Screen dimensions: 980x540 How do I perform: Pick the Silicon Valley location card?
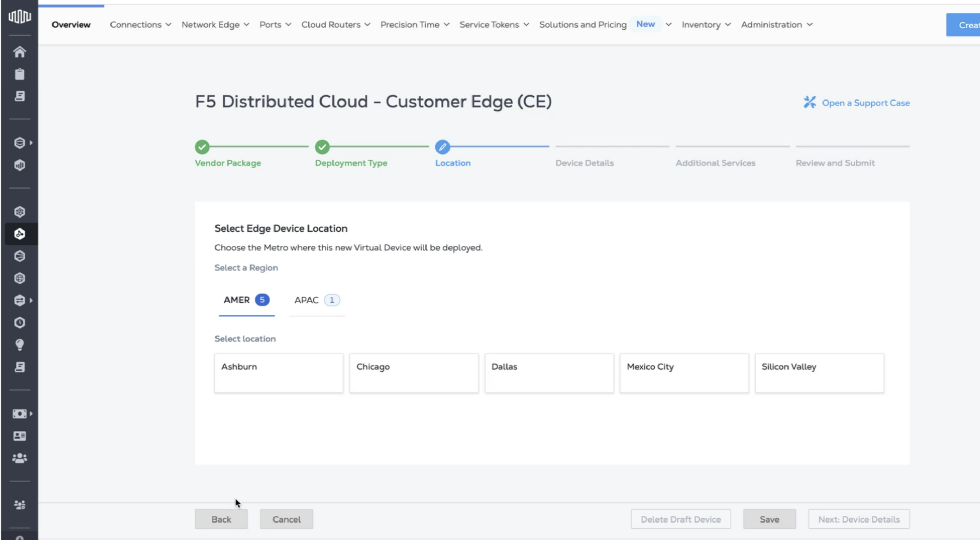[819, 373]
